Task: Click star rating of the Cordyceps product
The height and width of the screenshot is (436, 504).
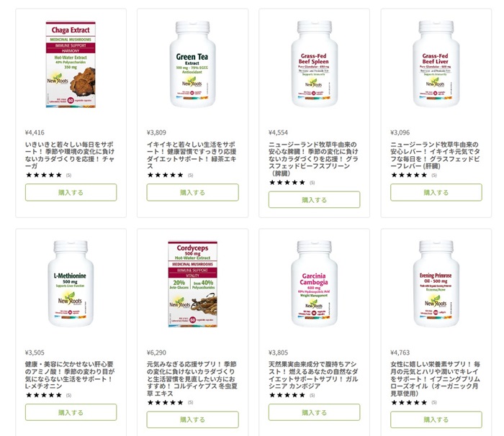Action: [x=165, y=402]
